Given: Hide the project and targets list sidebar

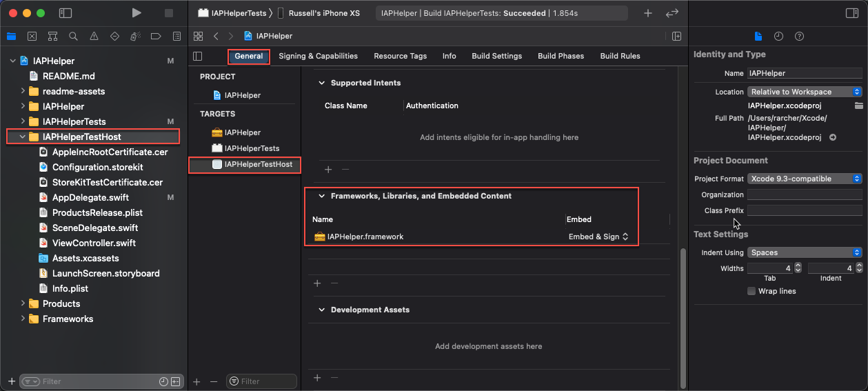Looking at the screenshot, I should pos(198,56).
